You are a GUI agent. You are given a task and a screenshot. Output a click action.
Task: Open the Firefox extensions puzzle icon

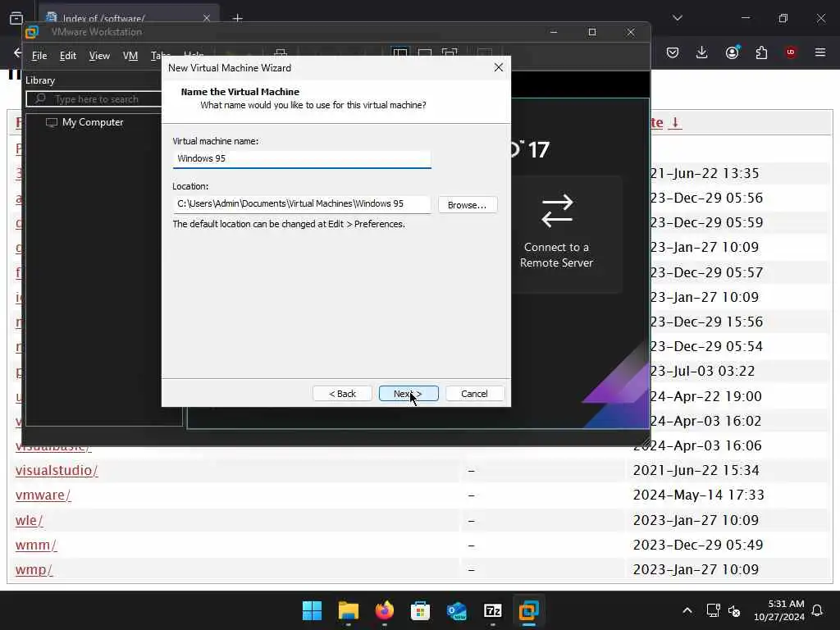[761, 52]
